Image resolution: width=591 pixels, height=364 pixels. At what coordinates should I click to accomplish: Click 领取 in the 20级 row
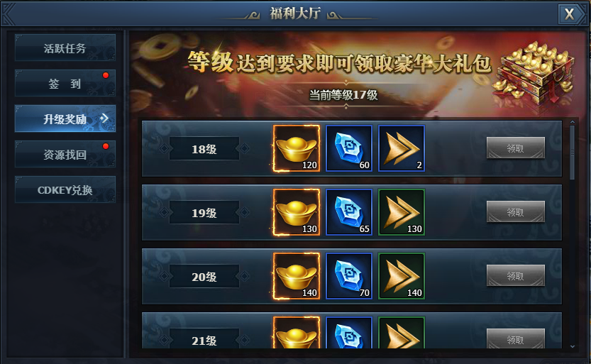pos(516,276)
